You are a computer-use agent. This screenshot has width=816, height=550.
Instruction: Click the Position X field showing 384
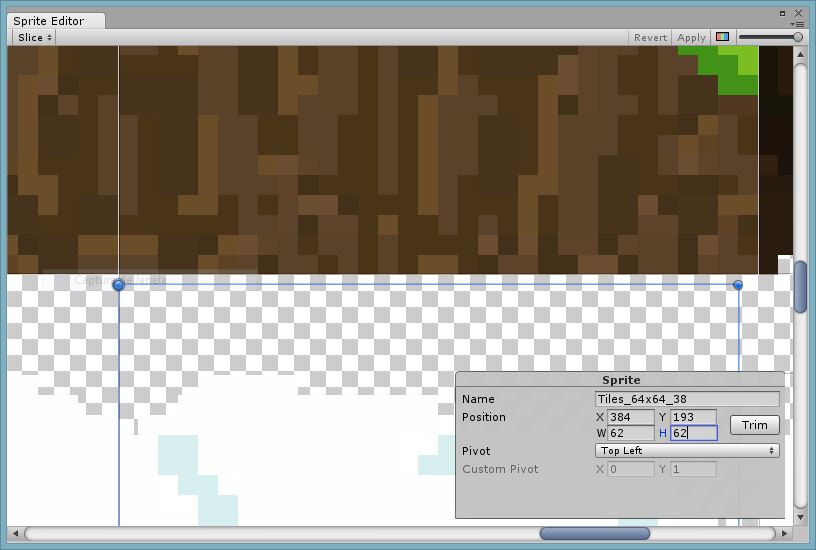631,417
